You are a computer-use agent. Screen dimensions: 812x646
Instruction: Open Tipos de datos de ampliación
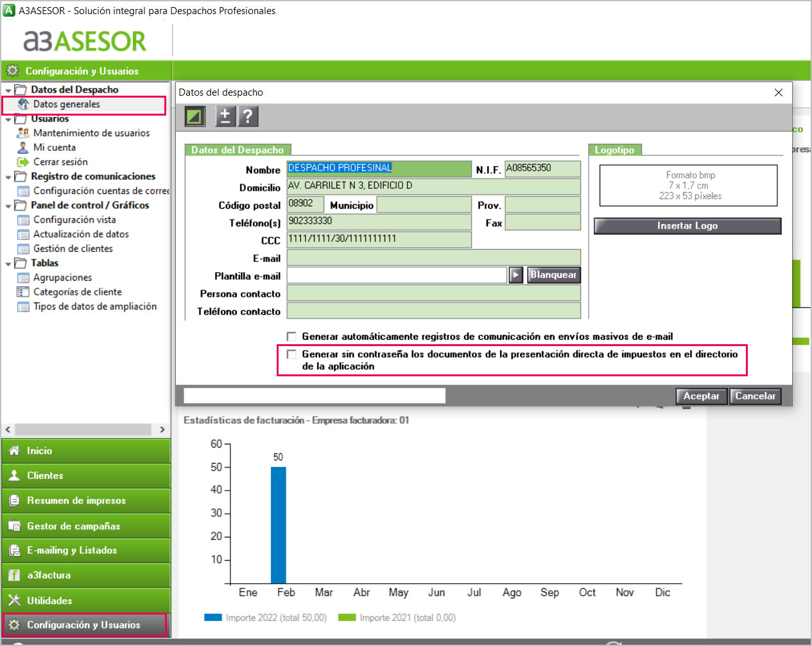(95, 306)
